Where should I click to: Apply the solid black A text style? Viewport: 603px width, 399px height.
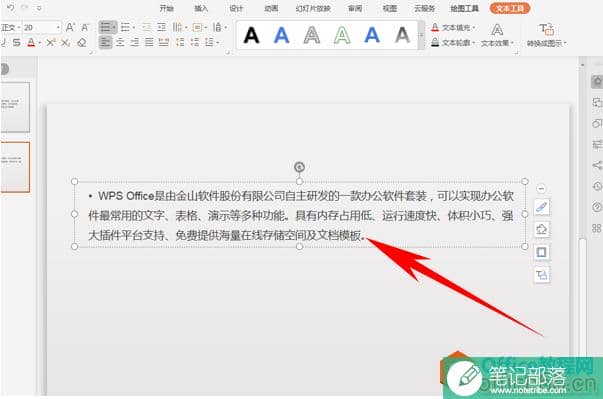(252, 35)
